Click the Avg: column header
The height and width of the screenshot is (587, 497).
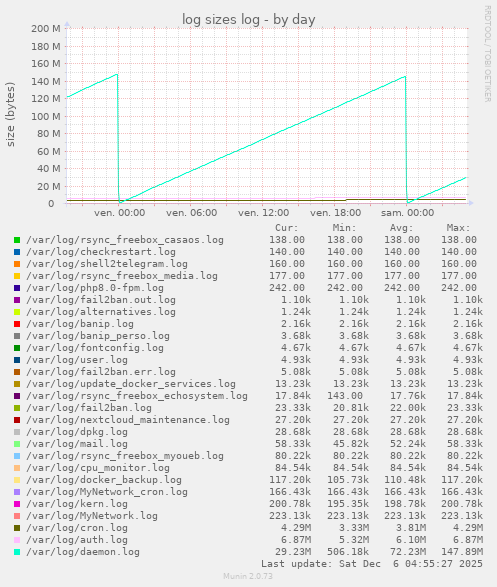coord(402,228)
